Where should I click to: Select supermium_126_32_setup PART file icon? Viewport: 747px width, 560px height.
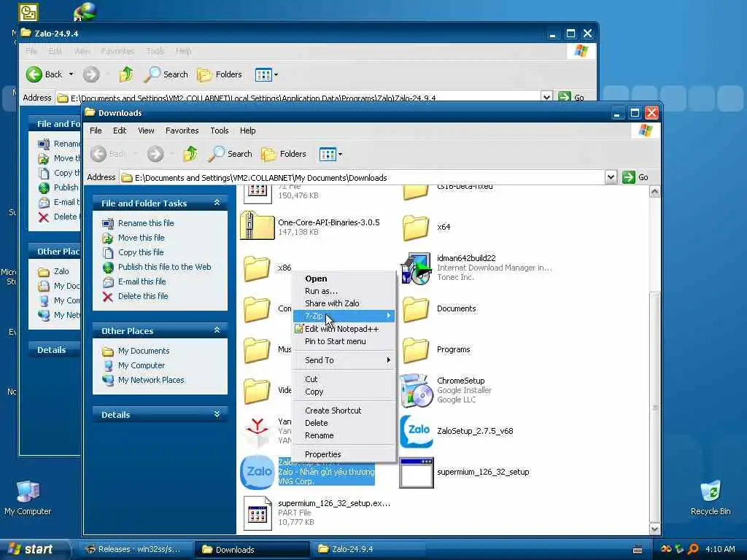pos(258,513)
